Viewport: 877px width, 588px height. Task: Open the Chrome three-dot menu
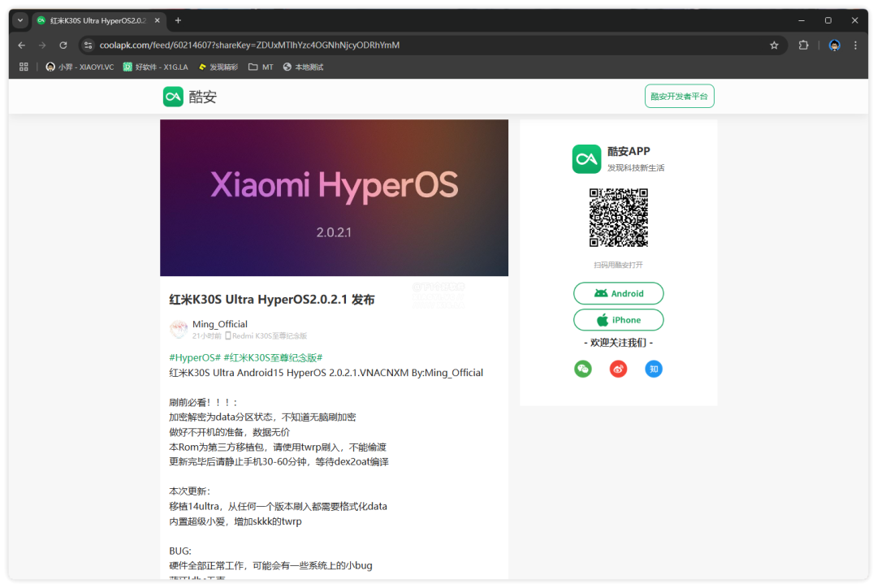[855, 45]
